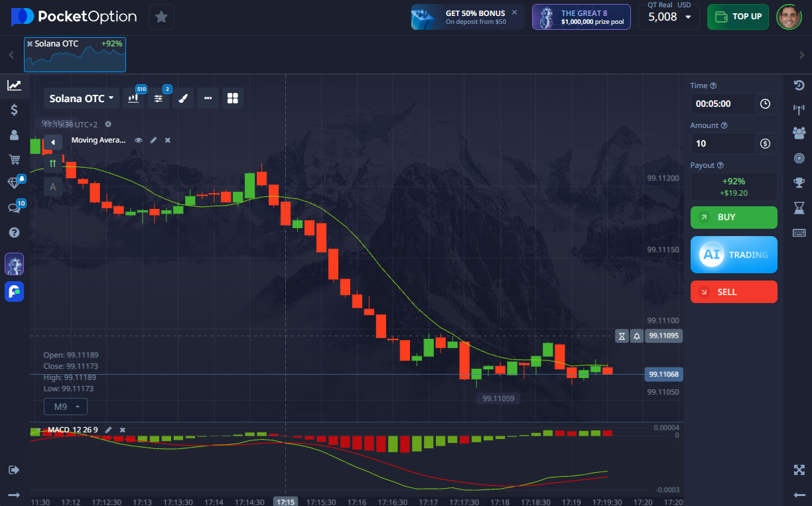Toggle fullscreen mode icon

coord(799,470)
